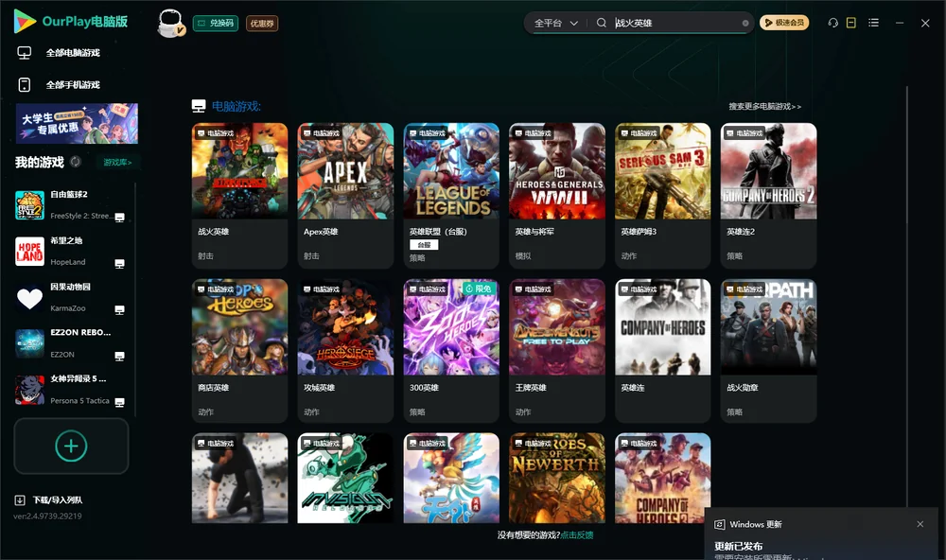Click the search magnifier icon

(601, 23)
